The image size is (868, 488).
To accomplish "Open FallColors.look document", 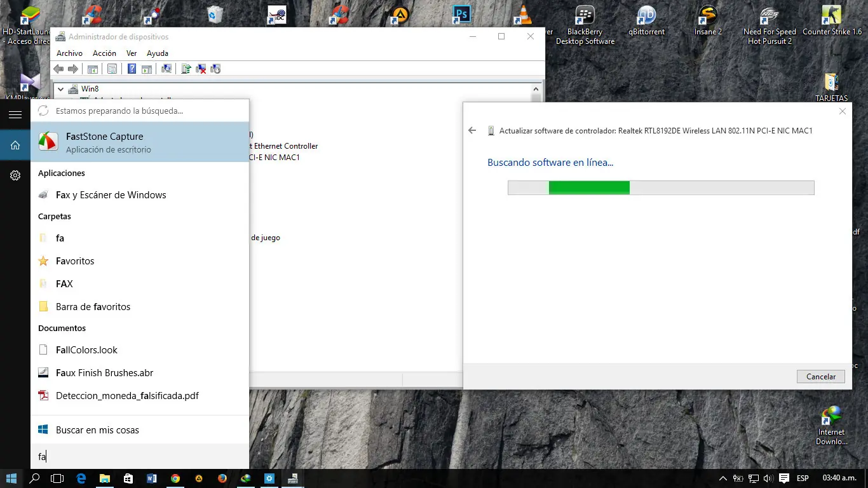I will click(x=140, y=350).
